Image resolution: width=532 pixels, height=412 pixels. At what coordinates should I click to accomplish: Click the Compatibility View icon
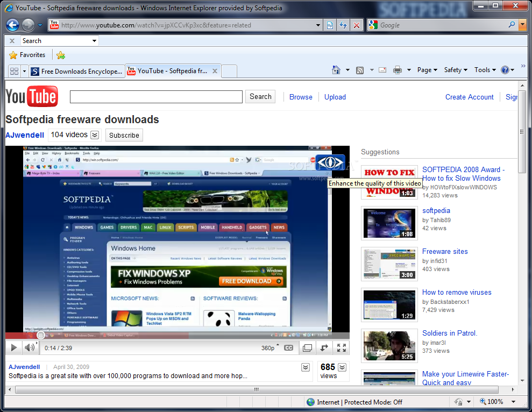pyautogui.click(x=330, y=25)
